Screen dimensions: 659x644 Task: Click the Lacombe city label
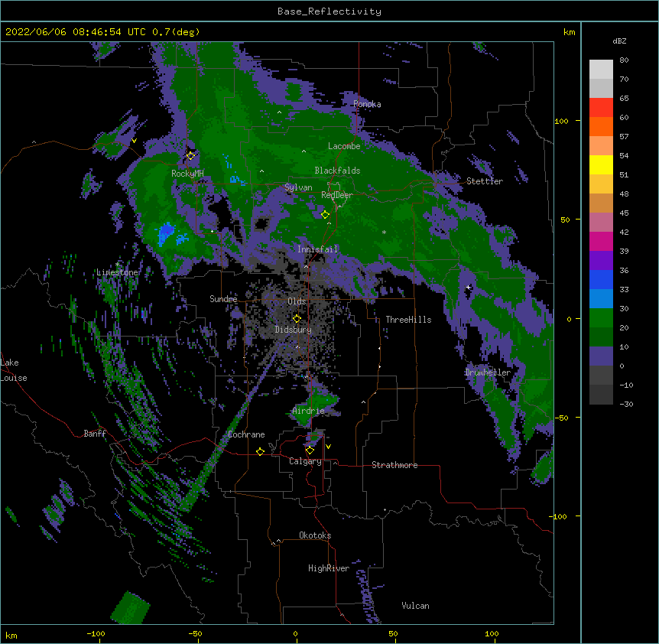[x=344, y=146]
